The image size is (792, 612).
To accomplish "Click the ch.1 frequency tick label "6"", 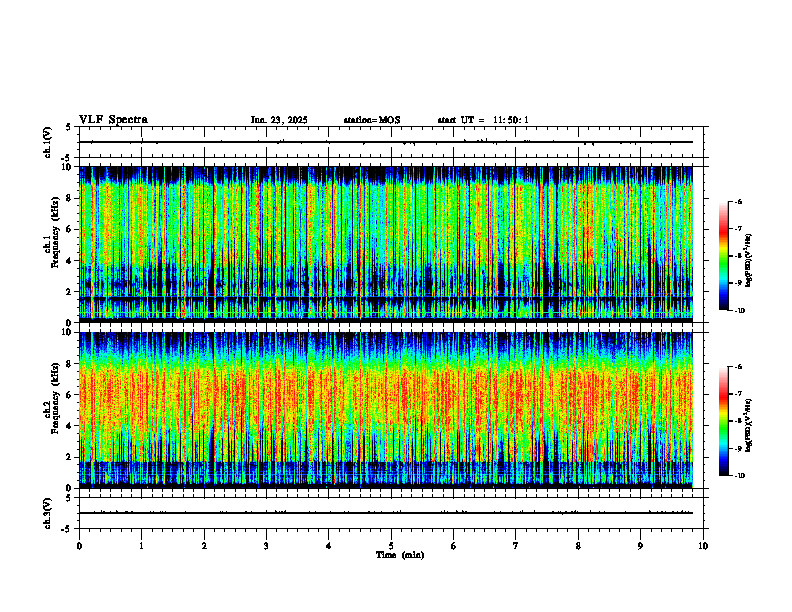I will click(x=70, y=229).
